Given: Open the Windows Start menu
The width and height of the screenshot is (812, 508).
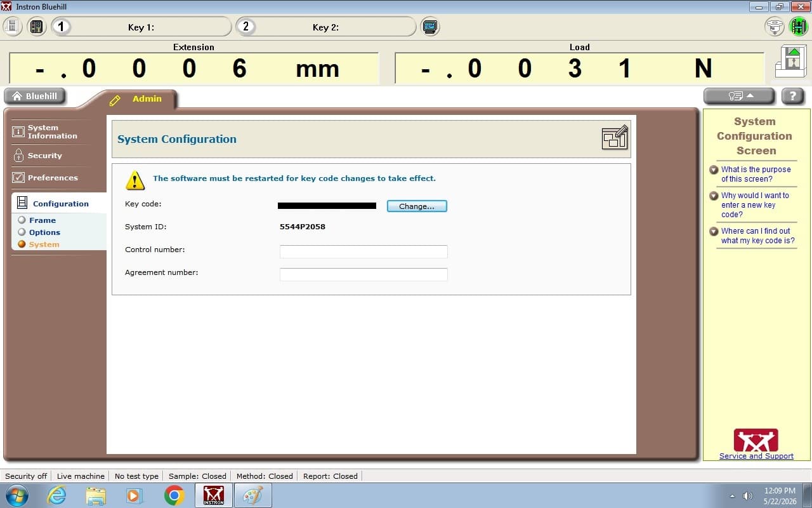Looking at the screenshot, I should 16,495.
